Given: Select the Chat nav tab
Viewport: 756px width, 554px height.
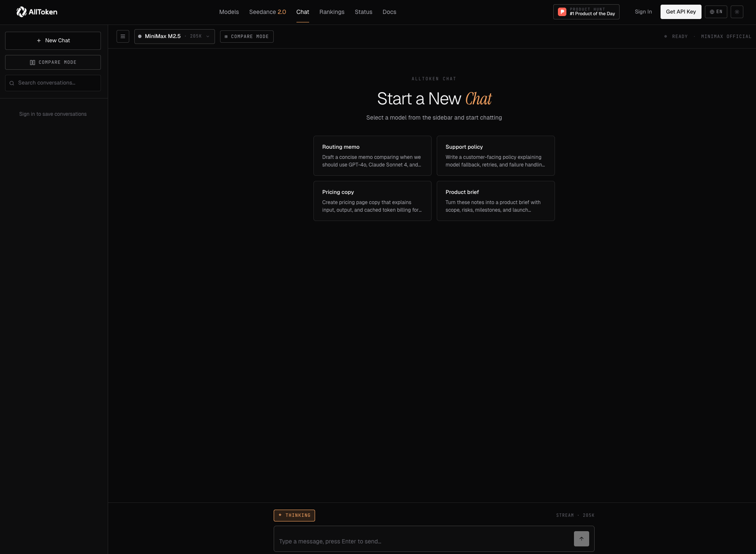Looking at the screenshot, I should (x=303, y=12).
